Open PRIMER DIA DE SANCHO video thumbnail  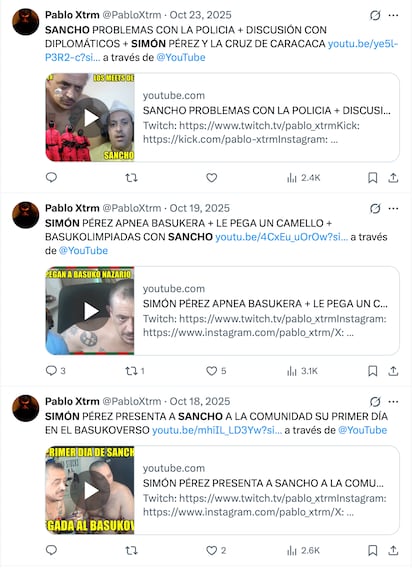90,490
